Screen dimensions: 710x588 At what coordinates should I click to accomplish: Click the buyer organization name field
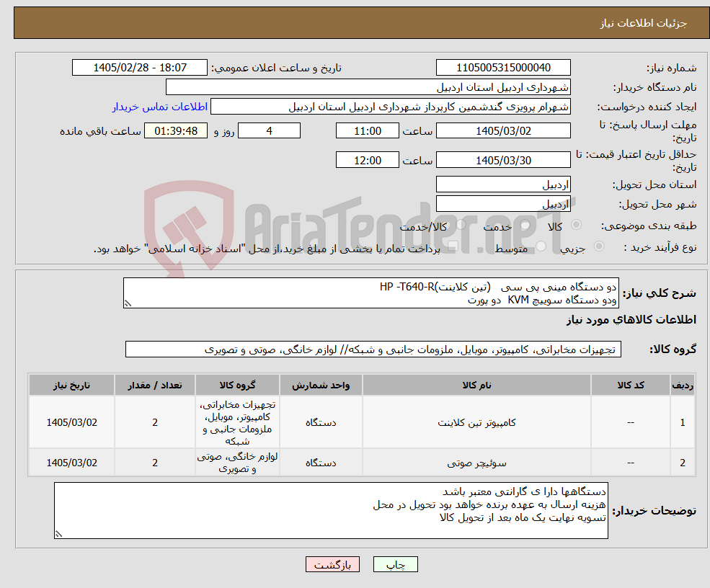(x=368, y=87)
